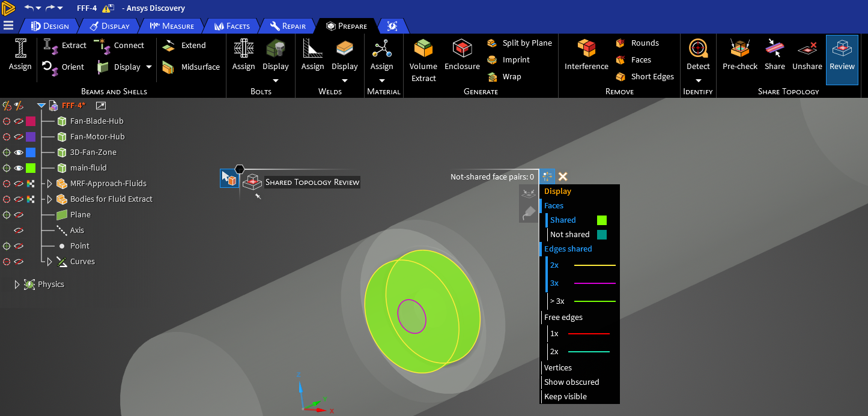868x416 pixels.
Task: Click the Welds Assign tool
Action: [312, 55]
